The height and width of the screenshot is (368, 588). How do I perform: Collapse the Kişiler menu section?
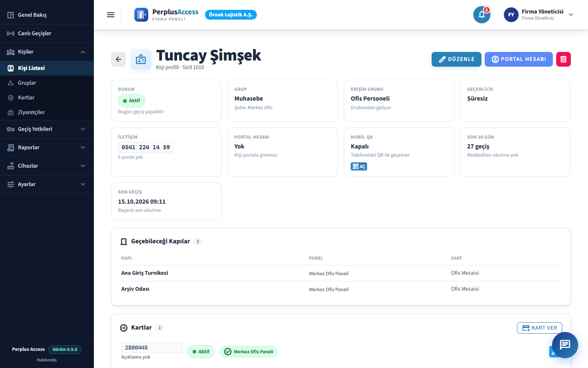click(47, 52)
